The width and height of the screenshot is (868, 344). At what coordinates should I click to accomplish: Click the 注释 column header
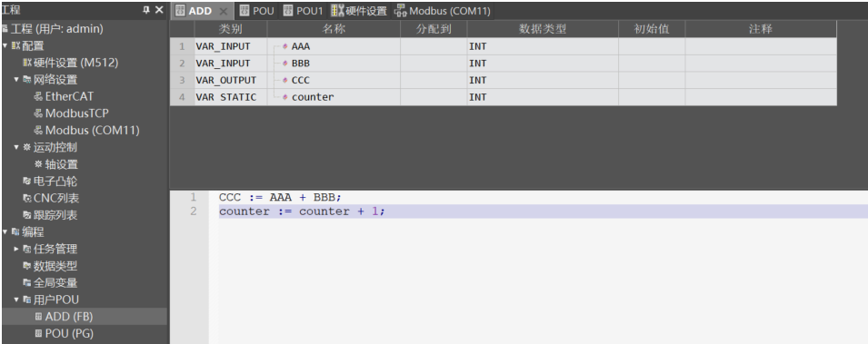(x=761, y=29)
